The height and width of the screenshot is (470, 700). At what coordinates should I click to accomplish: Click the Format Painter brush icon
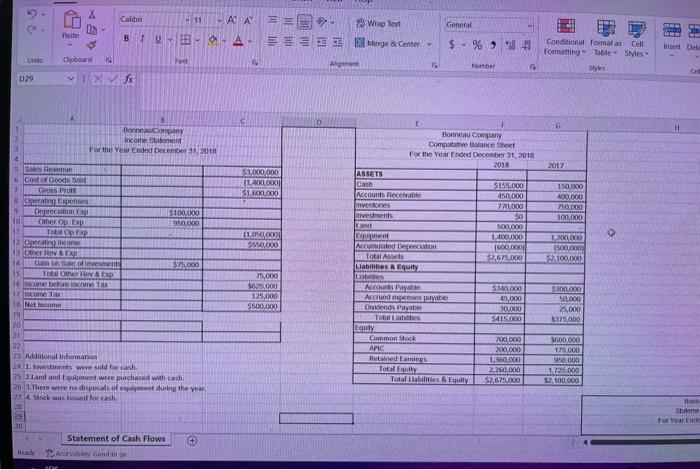(92, 45)
